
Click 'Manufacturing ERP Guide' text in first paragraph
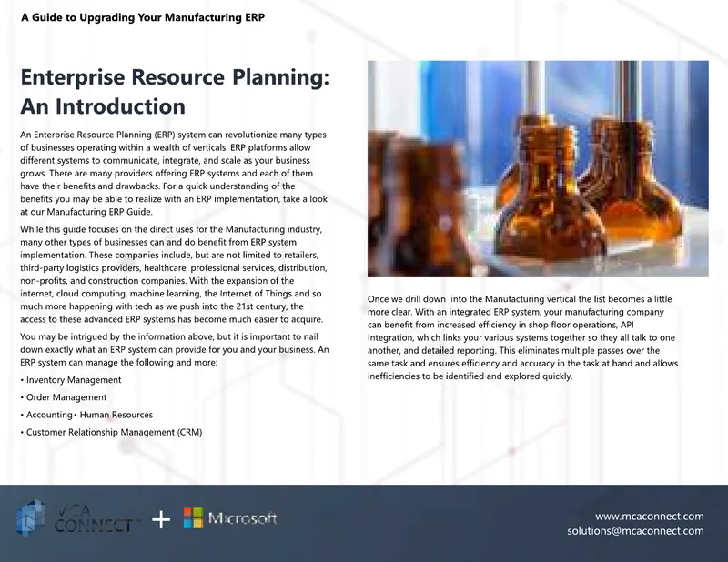(x=99, y=212)
